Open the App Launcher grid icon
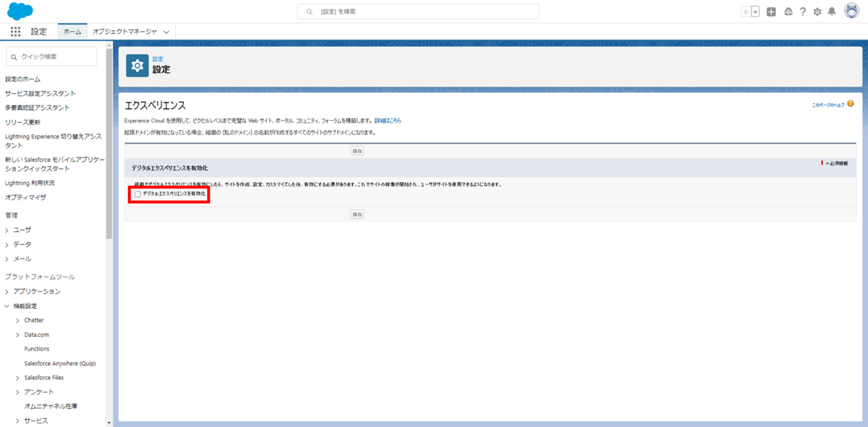868x427 pixels. [15, 32]
